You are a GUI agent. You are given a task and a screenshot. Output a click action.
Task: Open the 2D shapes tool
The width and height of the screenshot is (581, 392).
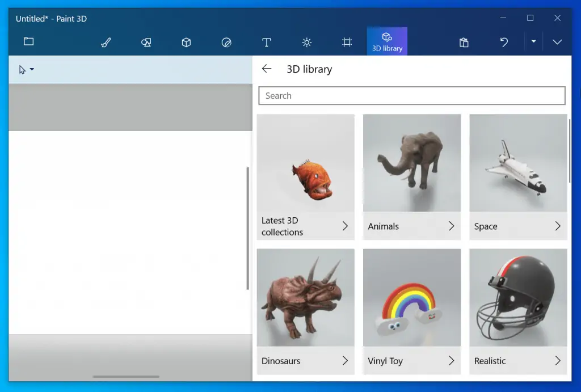(146, 42)
